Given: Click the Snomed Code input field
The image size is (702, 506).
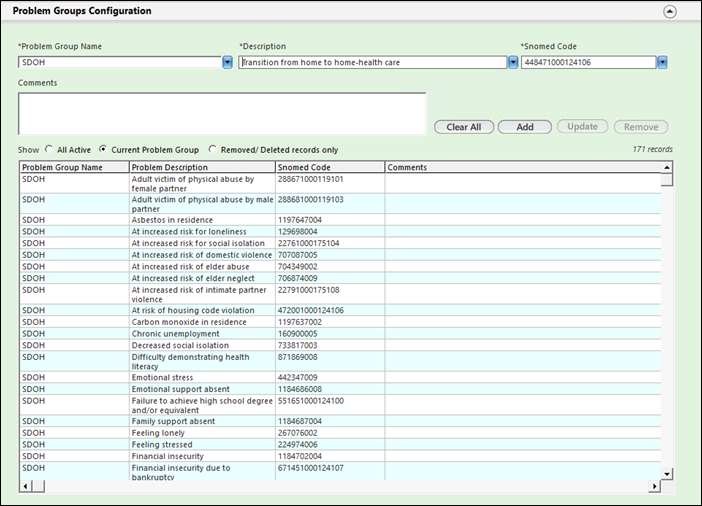Looking at the screenshot, I should pyautogui.click(x=589, y=62).
